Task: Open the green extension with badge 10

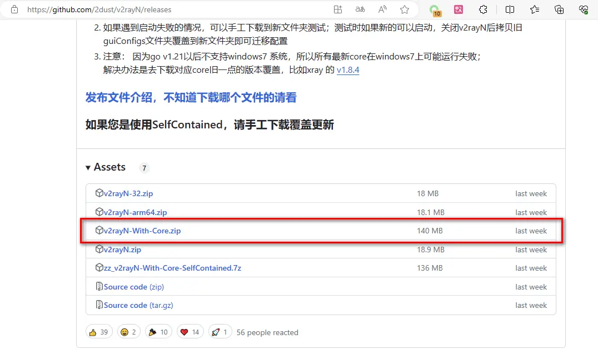Action: coord(435,11)
